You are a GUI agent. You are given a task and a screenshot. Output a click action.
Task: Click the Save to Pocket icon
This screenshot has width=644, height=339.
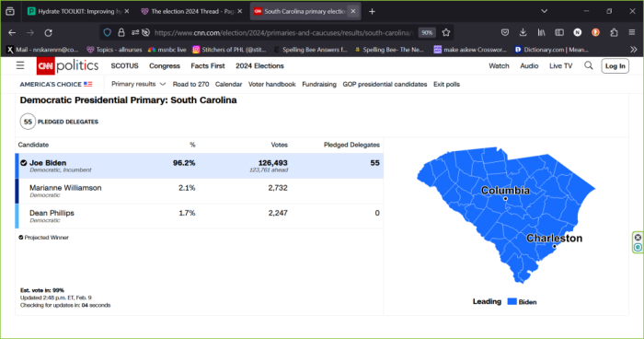tap(505, 32)
